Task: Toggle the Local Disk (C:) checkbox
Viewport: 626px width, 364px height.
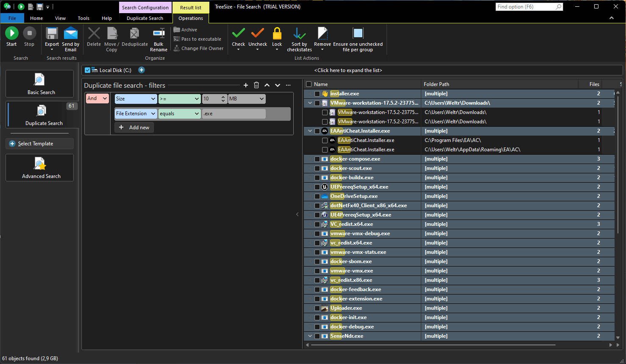Action: point(88,70)
